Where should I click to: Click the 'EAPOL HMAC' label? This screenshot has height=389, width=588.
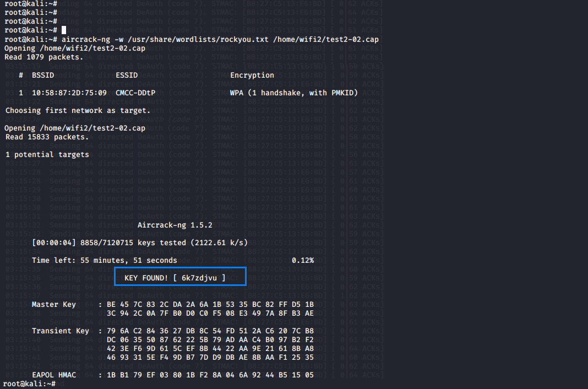click(x=53, y=375)
